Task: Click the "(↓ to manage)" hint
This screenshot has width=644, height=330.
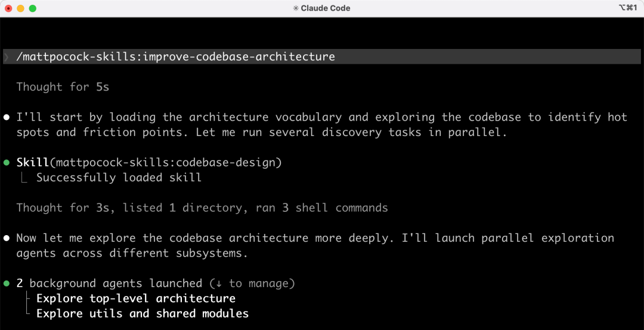Action: coord(252,283)
